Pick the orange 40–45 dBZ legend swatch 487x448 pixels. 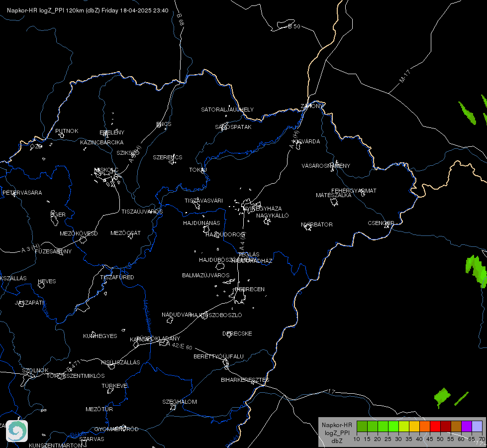425,427
